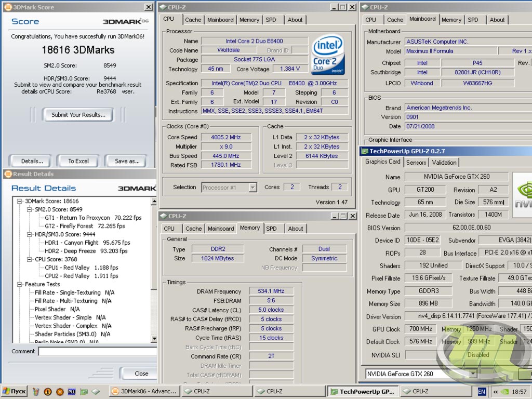The image size is (532, 399).
Task: Open SPD tab in CPU-Z processor window
Action: (271, 20)
